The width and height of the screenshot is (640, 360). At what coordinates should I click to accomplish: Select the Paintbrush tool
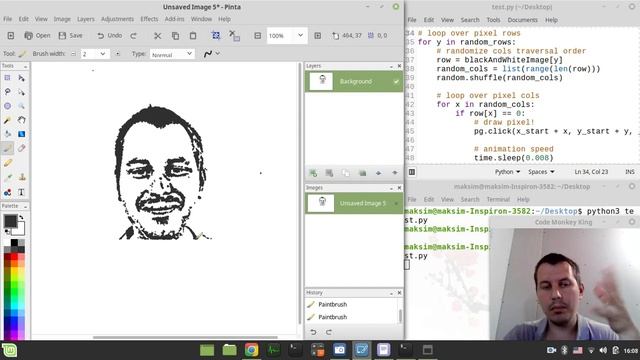coord(7,148)
